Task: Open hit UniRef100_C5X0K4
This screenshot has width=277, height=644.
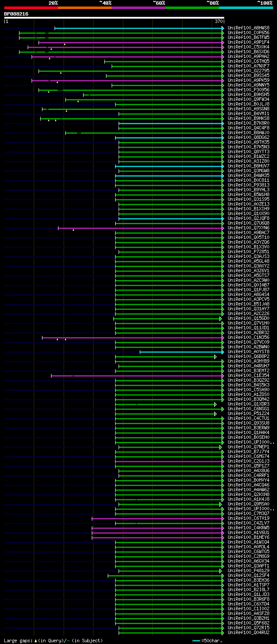Action: (248, 47)
